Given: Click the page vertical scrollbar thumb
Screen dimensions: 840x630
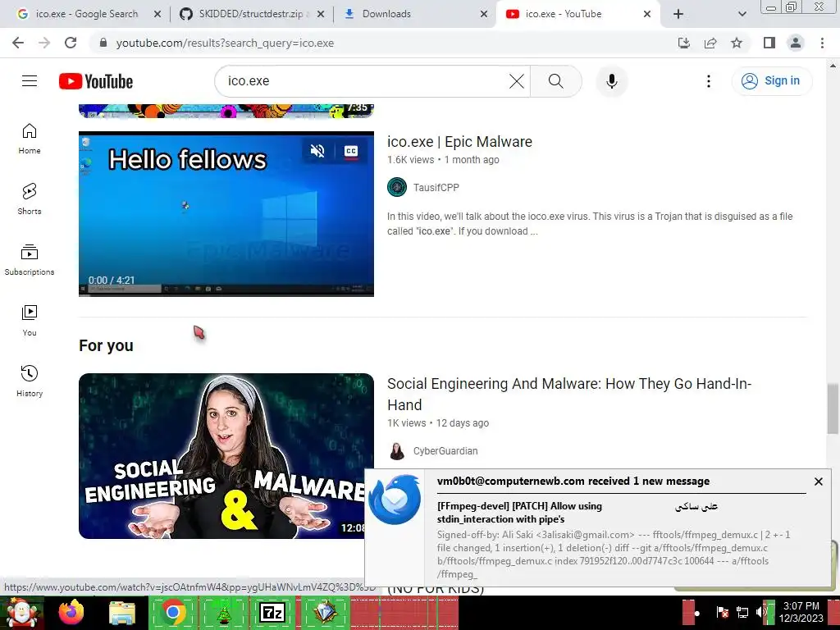Looking at the screenshot, I should point(833,409).
